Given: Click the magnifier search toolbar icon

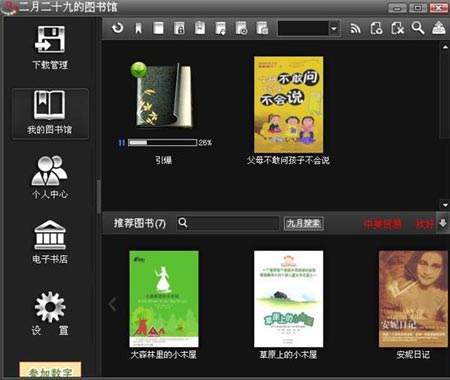Looking at the screenshot, I should click(x=418, y=28).
